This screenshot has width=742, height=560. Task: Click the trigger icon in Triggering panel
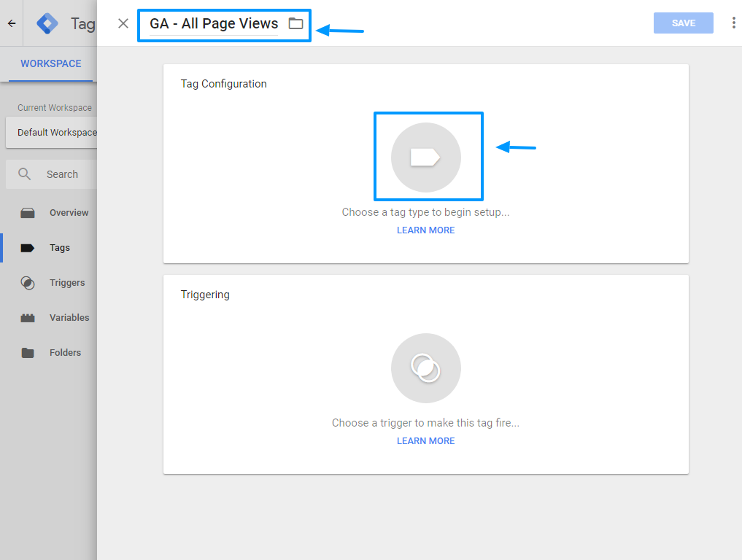click(425, 368)
